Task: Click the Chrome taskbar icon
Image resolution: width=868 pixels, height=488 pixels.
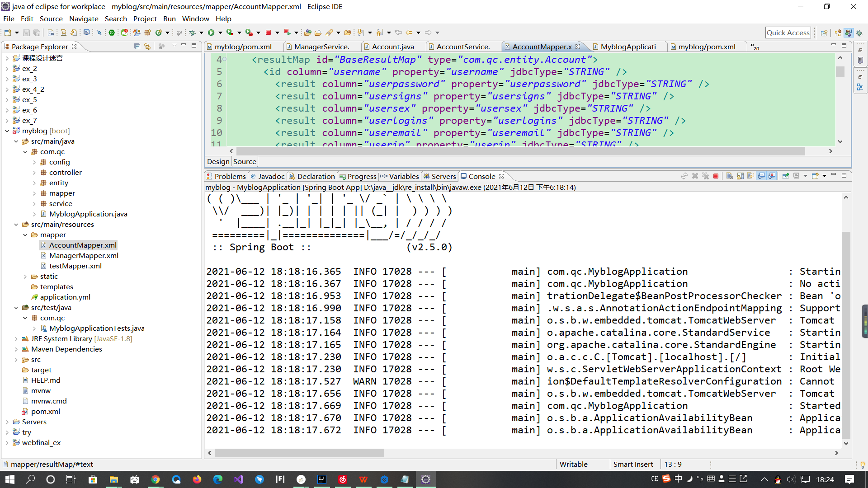Action: coord(156,479)
